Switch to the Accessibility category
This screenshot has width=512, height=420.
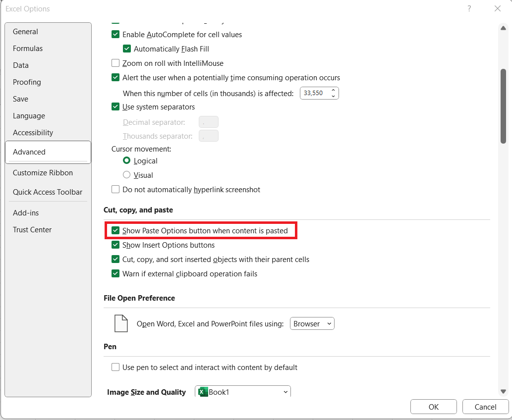point(48,133)
